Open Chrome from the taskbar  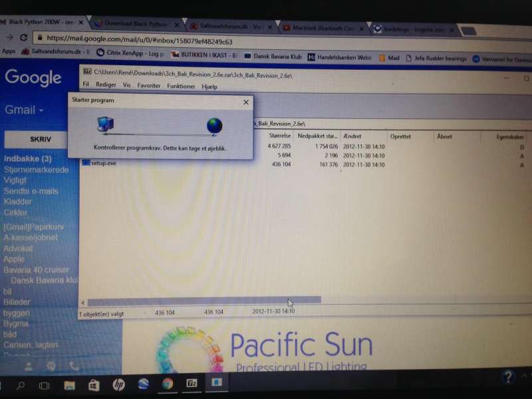pos(168,384)
